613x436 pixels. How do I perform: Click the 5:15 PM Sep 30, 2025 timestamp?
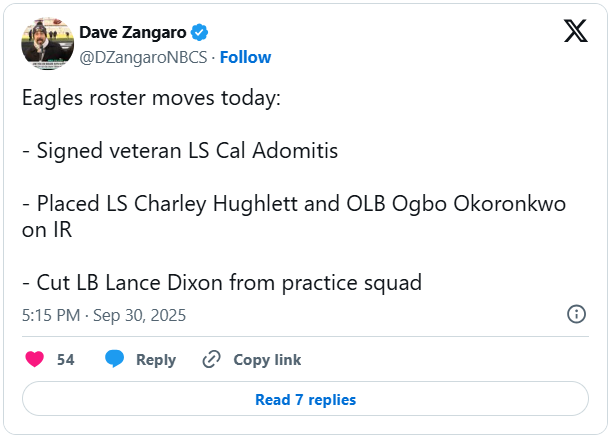pyautogui.click(x=104, y=315)
